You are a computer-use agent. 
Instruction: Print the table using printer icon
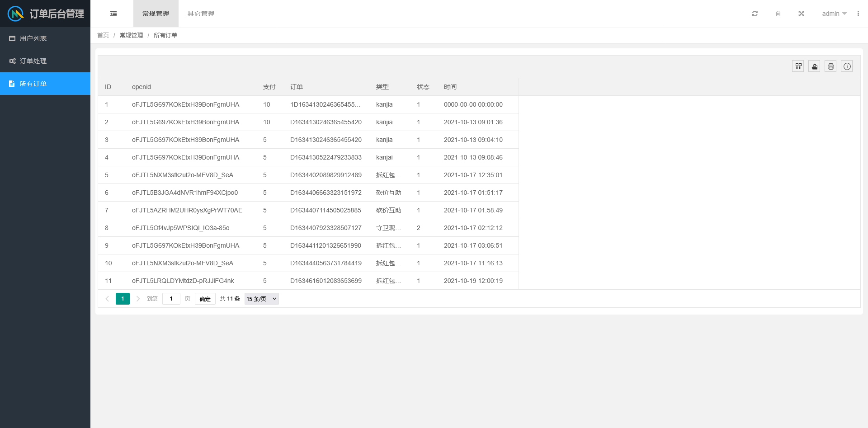click(831, 66)
